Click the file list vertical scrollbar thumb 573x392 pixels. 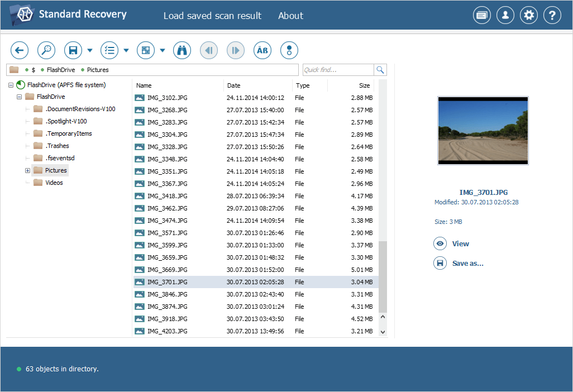pyautogui.click(x=383, y=276)
